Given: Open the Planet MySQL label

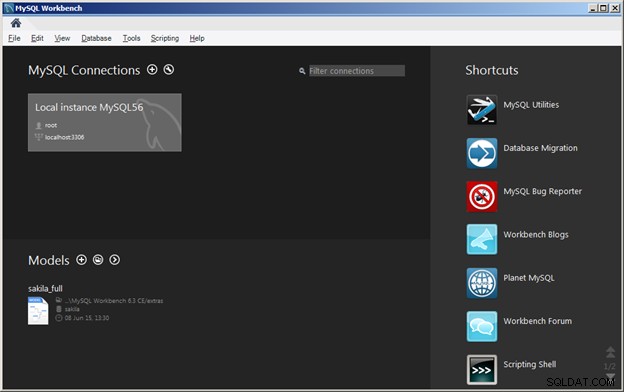Looking at the screenshot, I should pos(528,278).
